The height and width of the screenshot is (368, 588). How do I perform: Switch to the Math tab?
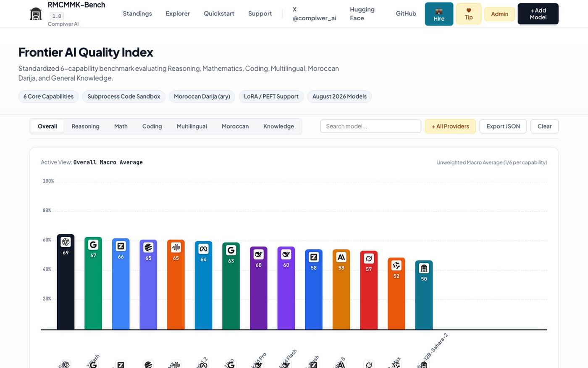(x=121, y=126)
